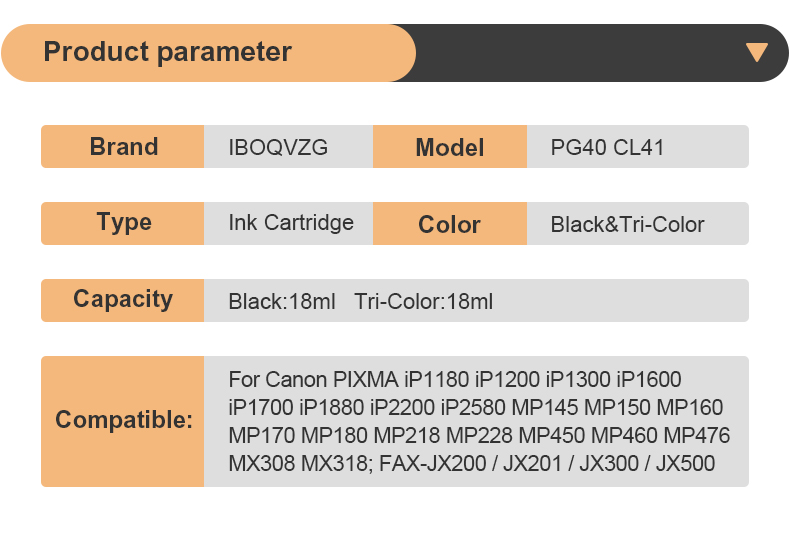Click the For Canon PIXMA text line
790x551 pixels.
454,380
